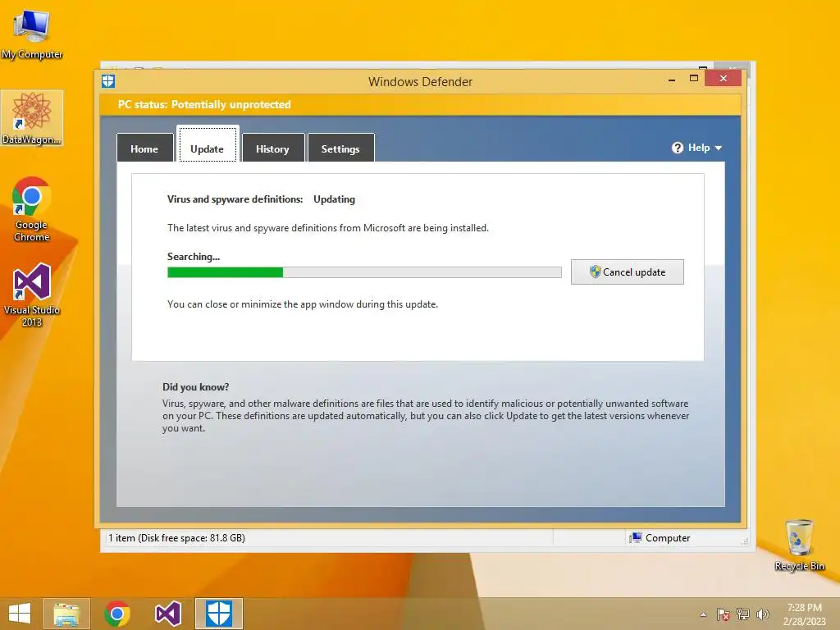The width and height of the screenshot is (840, 630).
Task: Open the taskbar clock showing 7:28 PM
Action: point(804,614)
